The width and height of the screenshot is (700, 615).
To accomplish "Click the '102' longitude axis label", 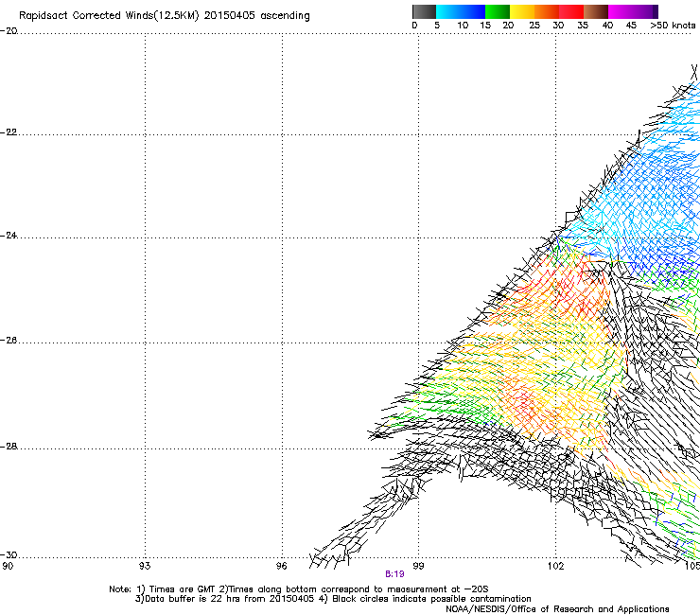I will point(555,567).
